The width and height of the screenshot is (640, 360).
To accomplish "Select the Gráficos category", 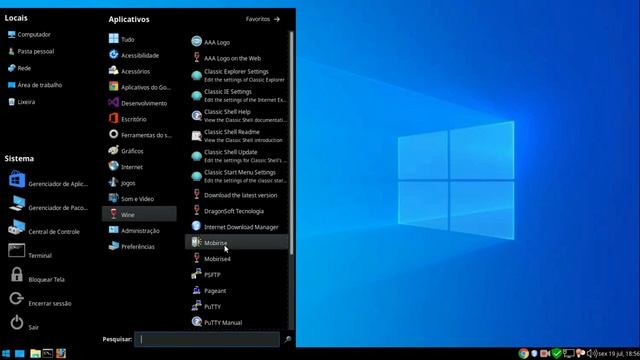I will coord(139,151).
